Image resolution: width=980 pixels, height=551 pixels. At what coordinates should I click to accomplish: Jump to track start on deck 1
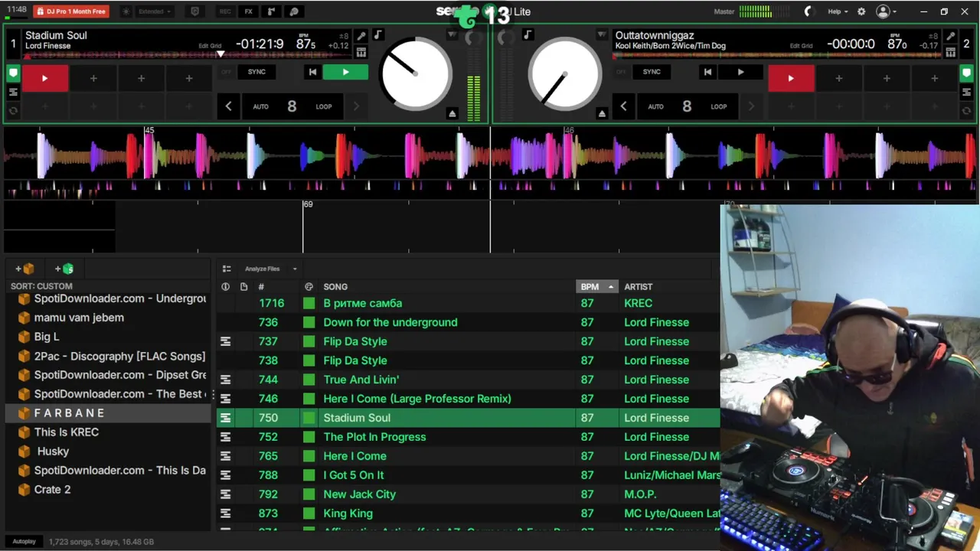point(312,72)
